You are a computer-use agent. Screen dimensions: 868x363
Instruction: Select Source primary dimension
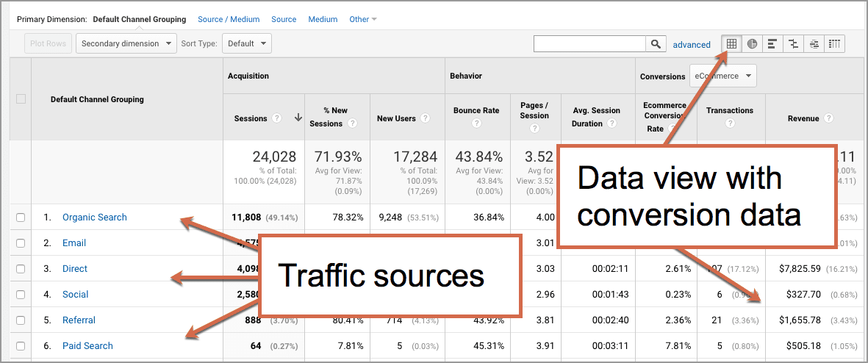(284, 19)
